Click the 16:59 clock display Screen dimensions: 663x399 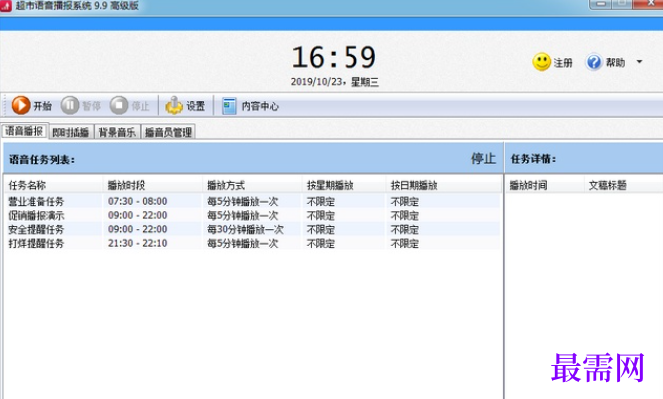(x=334, y=57)
